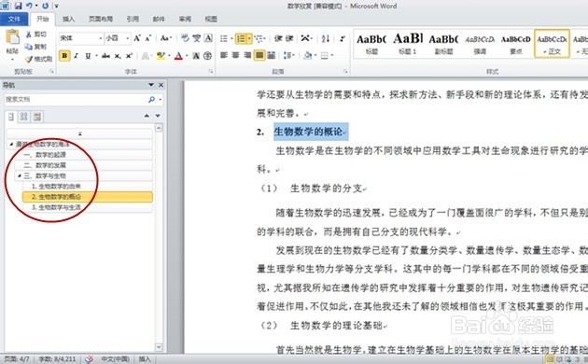Switch to the 页面布局 (Page Layout) tab

pos(101,19)
